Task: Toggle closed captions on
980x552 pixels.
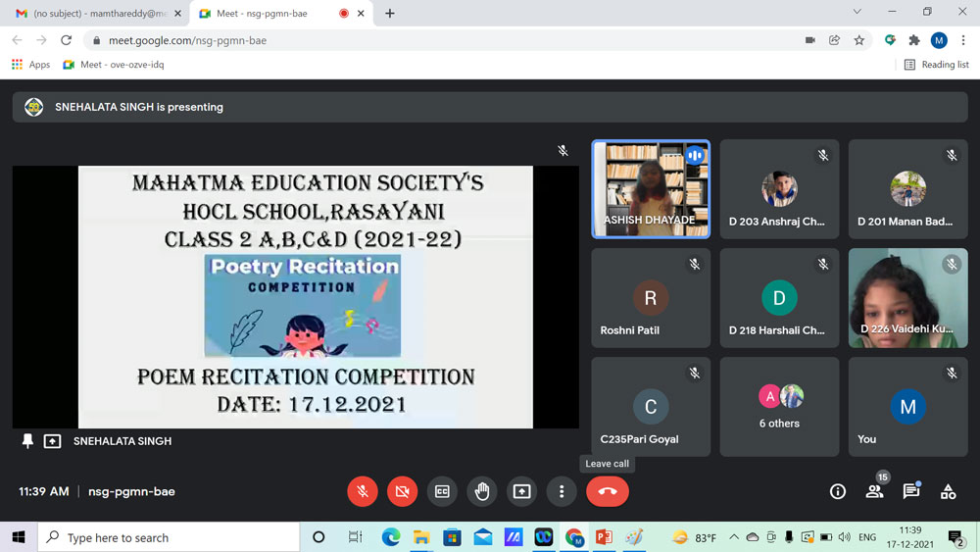Action: (x=442, y=491)
